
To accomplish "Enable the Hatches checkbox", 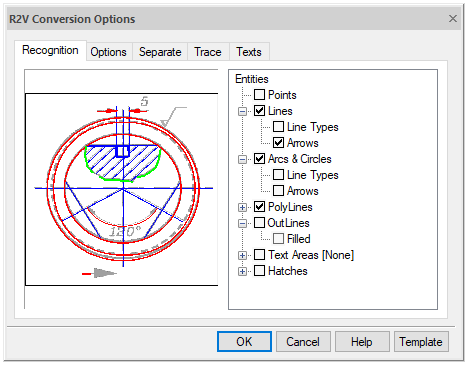I will (x=259, y=271).
